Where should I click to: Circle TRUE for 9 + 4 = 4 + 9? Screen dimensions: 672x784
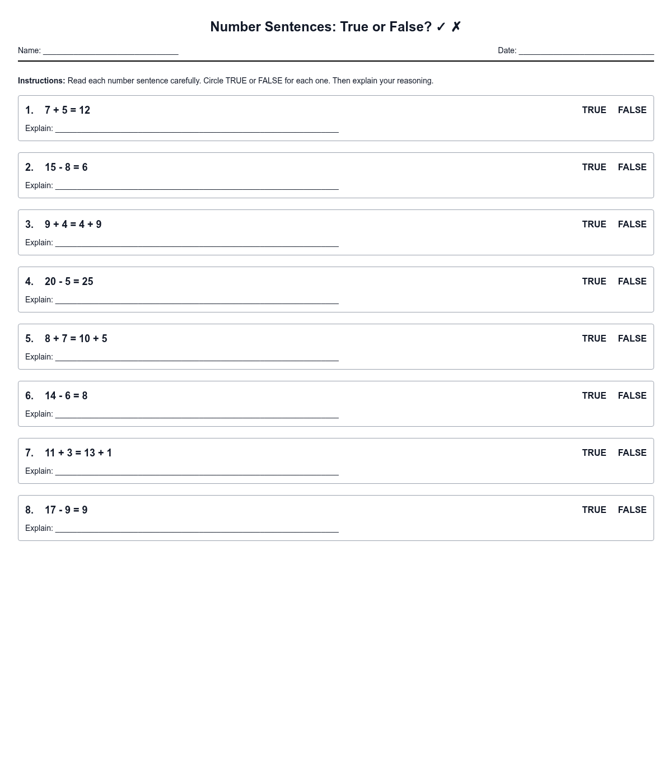pyautogui.click(x=594, y=225)
